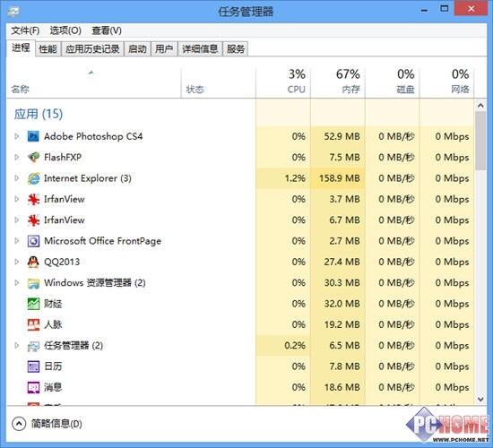Switch to the 服务 tab
Viewport: 493px width, 448px height.
point(236,49)
